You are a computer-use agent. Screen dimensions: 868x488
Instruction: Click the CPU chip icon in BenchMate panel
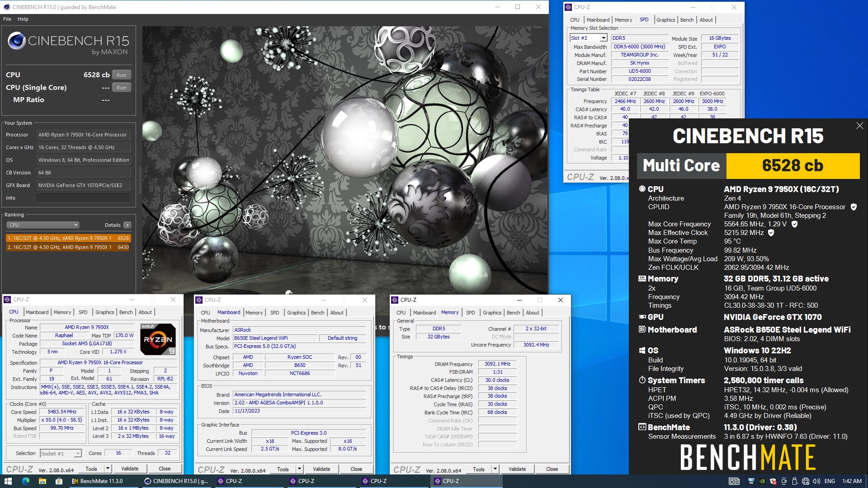(x=642, y=189)
